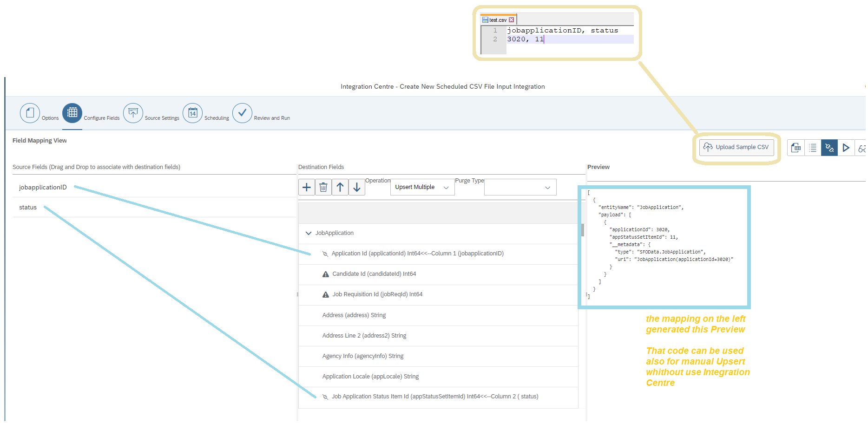Open the Purge Type dropdown
This screenshot has width=868, height=423.
point(520,187)
